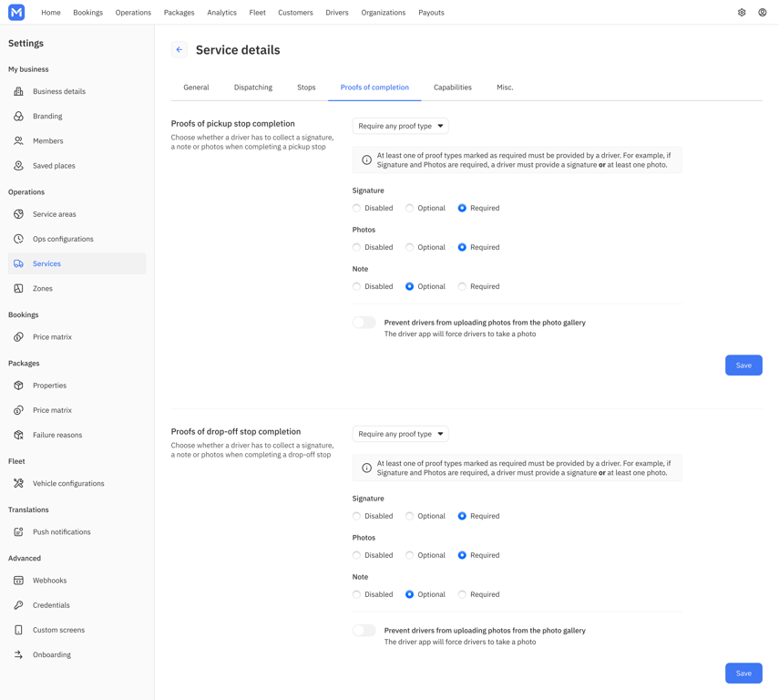Click the Vehicle configurations tools icon

(18, 483)
